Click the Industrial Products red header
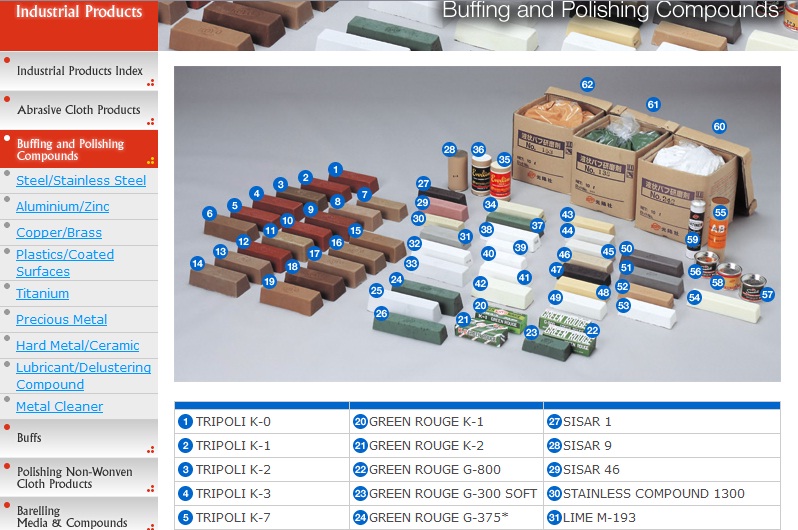The height and width of the screenshot is (530, 798). coord(78,13)
